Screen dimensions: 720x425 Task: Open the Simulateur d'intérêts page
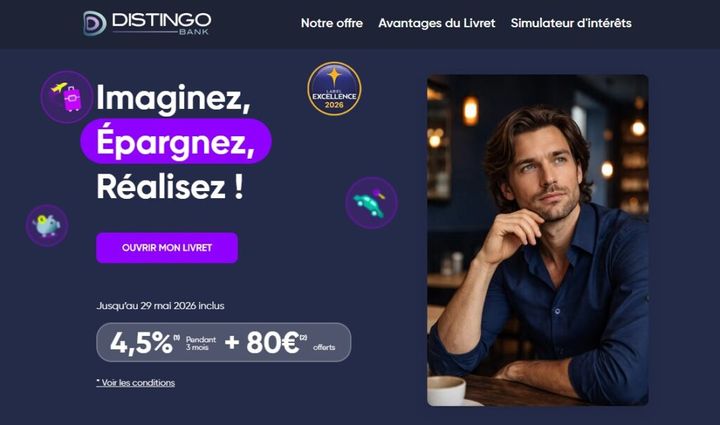click(x=571, y=23)
